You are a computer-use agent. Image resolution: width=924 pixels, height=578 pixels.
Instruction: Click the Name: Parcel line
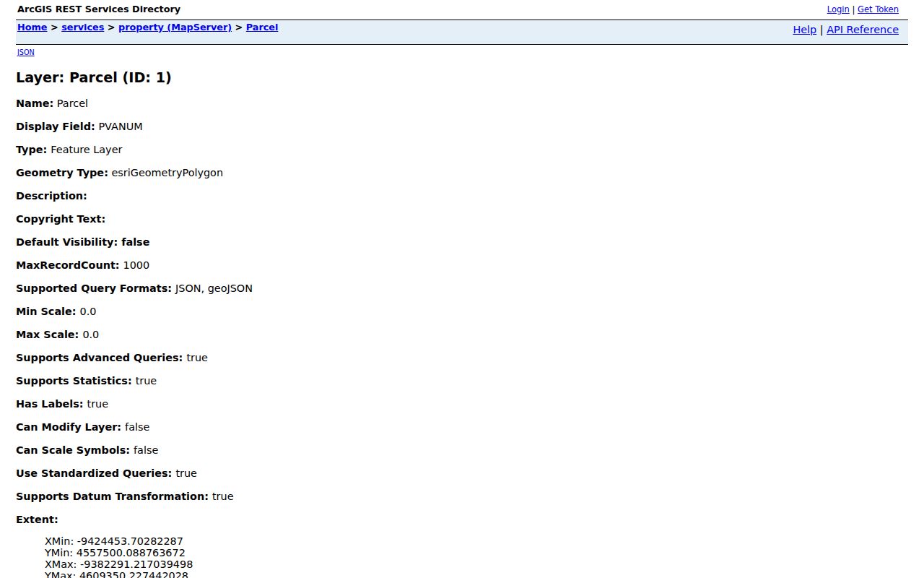(52, 103)
